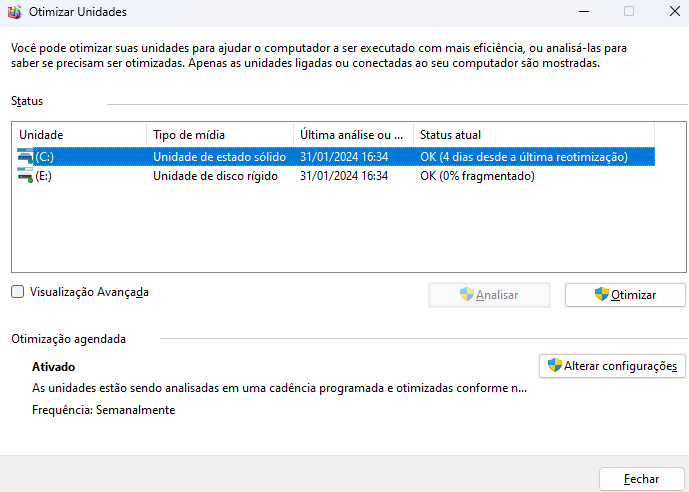Click the Última análise ou ... column header
689x492 pixels.
coord(354,135)
